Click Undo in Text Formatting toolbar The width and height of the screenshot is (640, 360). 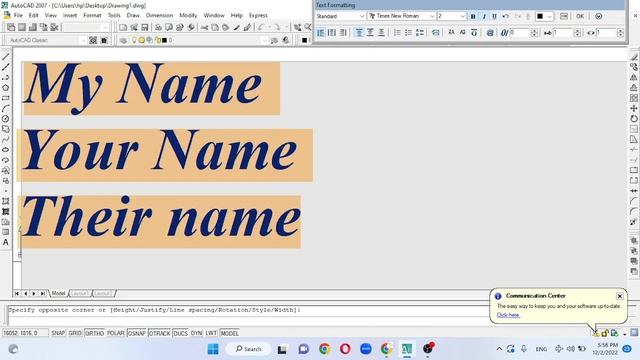pos(506,16)
